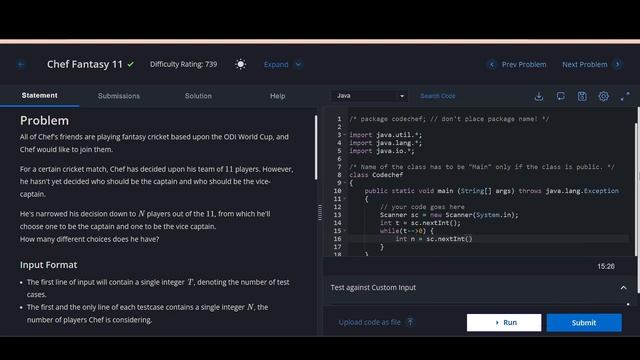Click 'int t = sc.nextInt();' line

(x=420, y=223)
